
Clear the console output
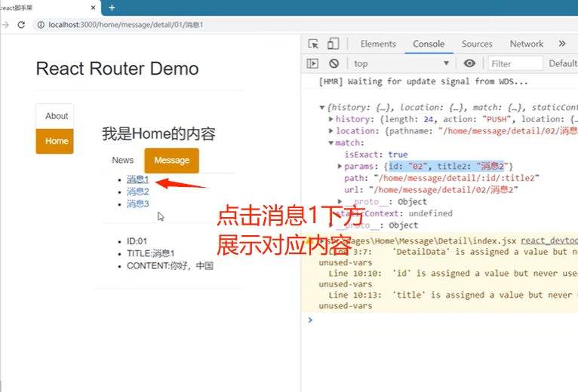(334, 63)
